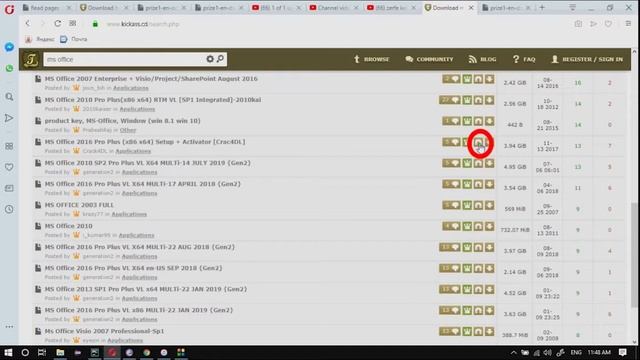Open Speed Dial from the sidebar
This screenshot has width=640, height=360.
point(9,146)
